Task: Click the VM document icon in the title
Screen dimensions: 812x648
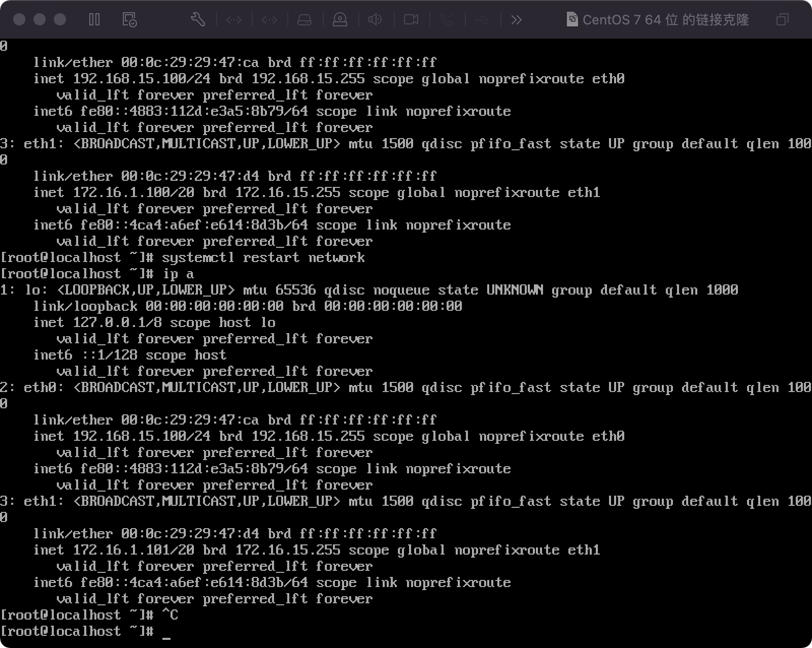Action: coord(572,19)
